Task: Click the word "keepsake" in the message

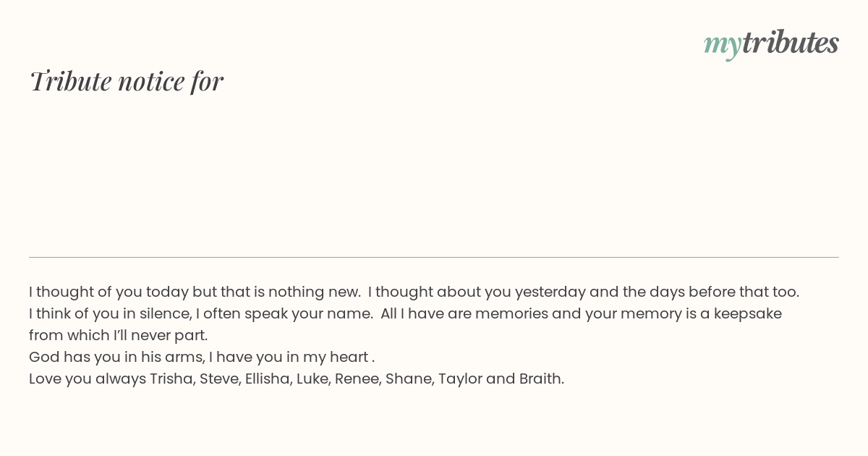Action: [x=747, y=313]
